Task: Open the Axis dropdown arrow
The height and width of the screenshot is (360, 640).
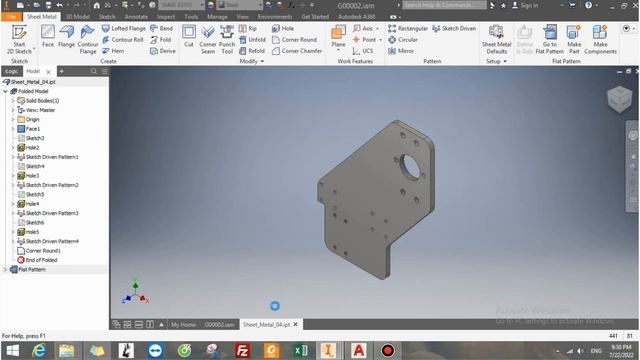Action: tap(378, 29)
